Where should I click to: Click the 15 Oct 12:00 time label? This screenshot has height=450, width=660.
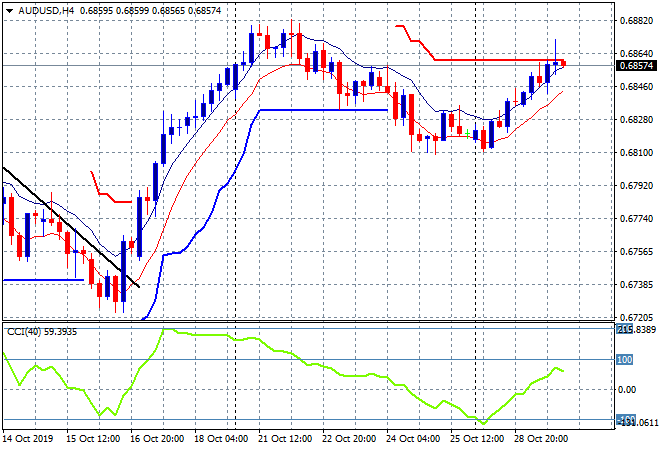(93, 439)
